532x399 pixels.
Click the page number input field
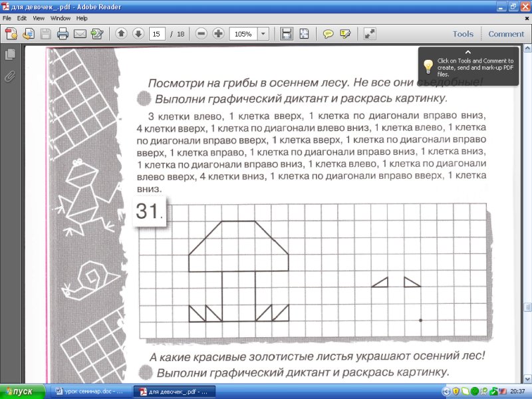point(157,34)
